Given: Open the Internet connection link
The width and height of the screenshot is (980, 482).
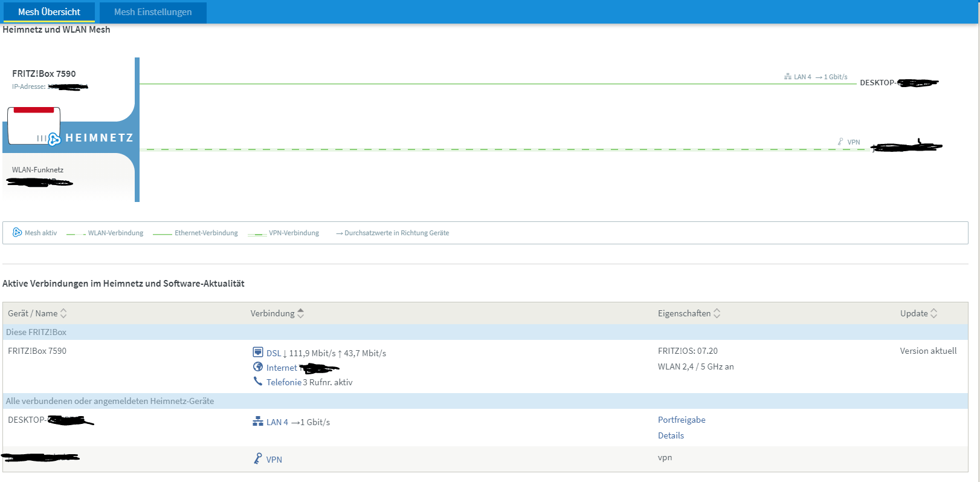Looking at the screenshot, I should click(x=282, y=368).
